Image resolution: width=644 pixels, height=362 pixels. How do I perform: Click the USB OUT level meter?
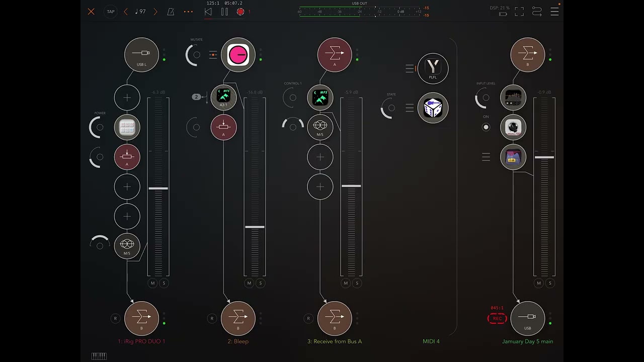360,11
